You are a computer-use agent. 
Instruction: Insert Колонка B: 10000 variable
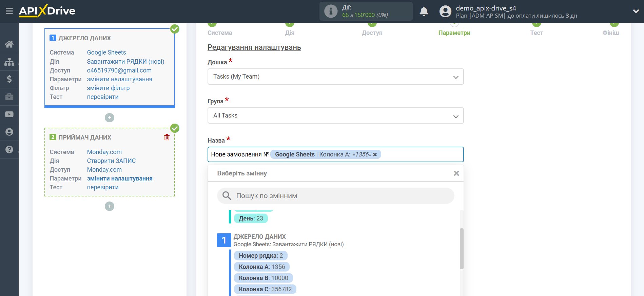coord(264,278)
